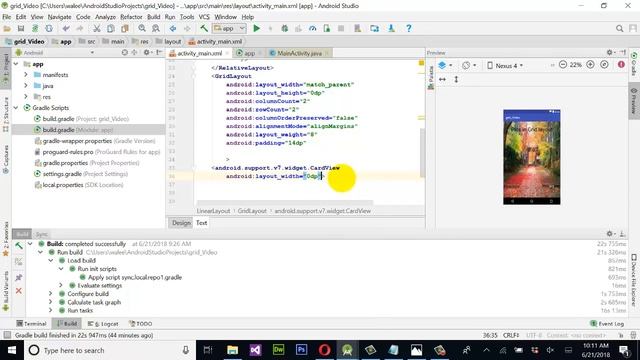Open the File menu
Viewport: 640px width, 360px height.
point(7,17)
